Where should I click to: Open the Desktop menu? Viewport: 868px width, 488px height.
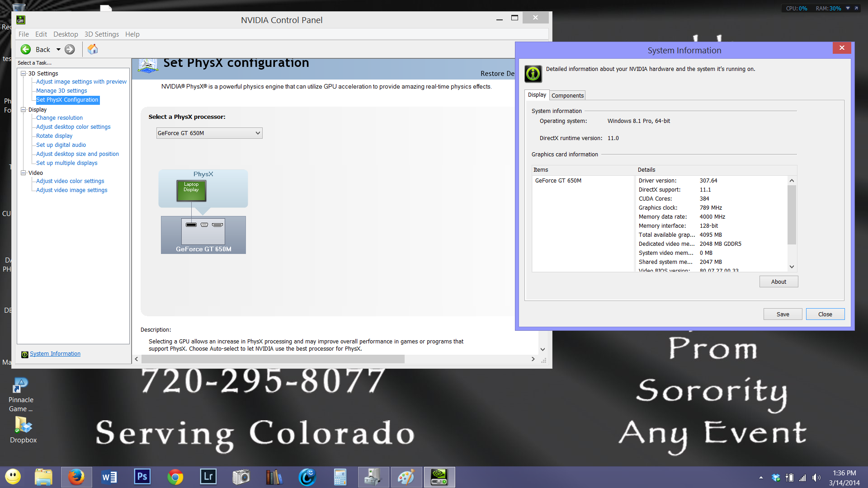(x=66, y=34)
